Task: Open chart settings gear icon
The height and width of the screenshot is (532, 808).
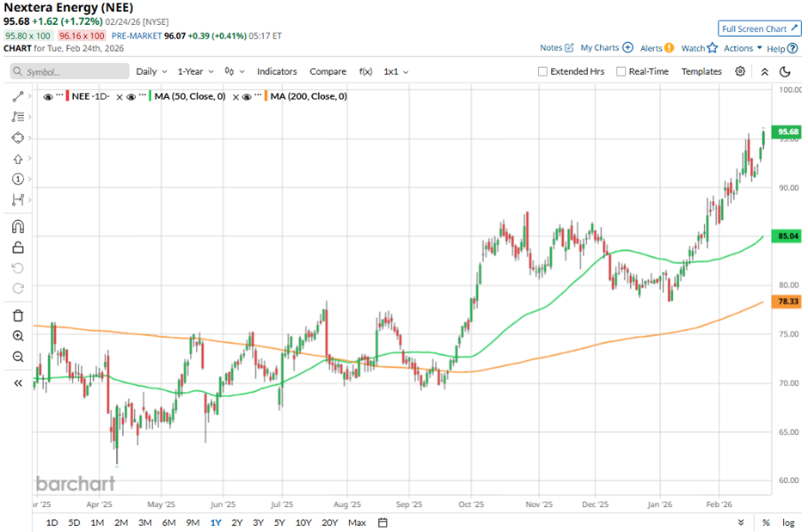Action: [740, 71]
